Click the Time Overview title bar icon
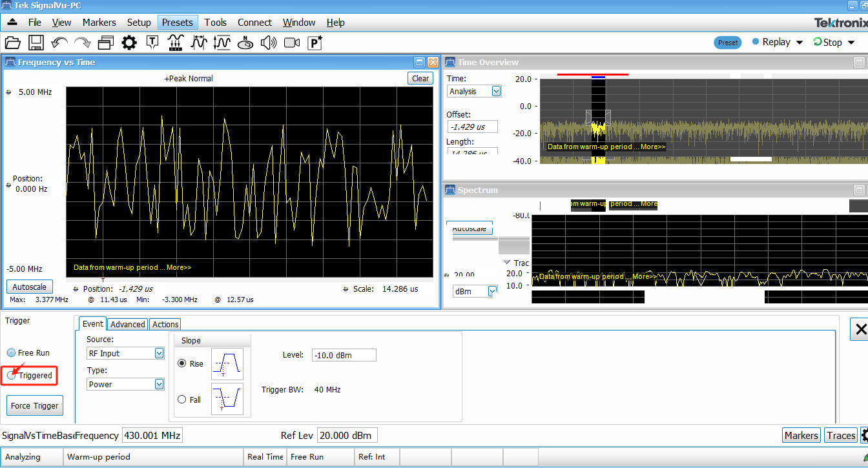This screenshot has height=468, width=868. [450, 63]
